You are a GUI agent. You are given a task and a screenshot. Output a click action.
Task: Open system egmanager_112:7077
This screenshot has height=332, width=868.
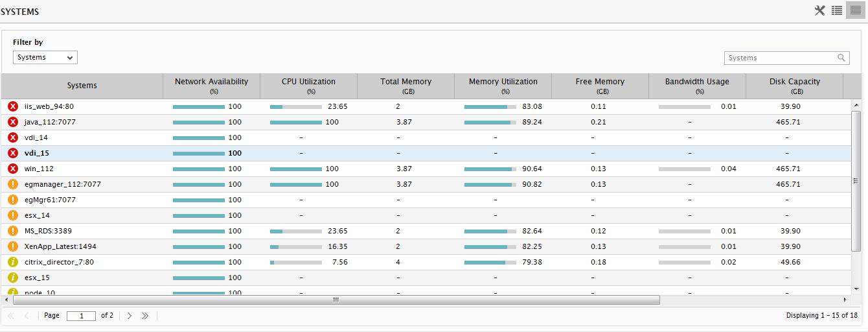point(63,184)
